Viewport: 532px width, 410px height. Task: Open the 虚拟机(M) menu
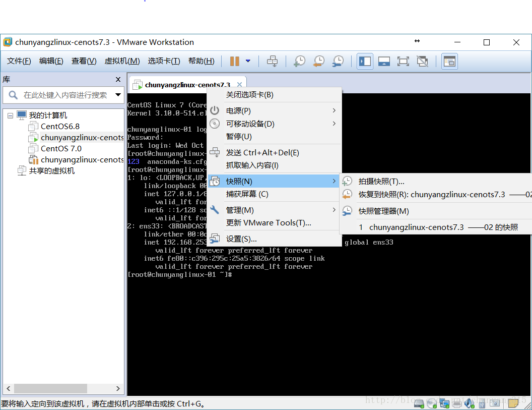[122, 61]
